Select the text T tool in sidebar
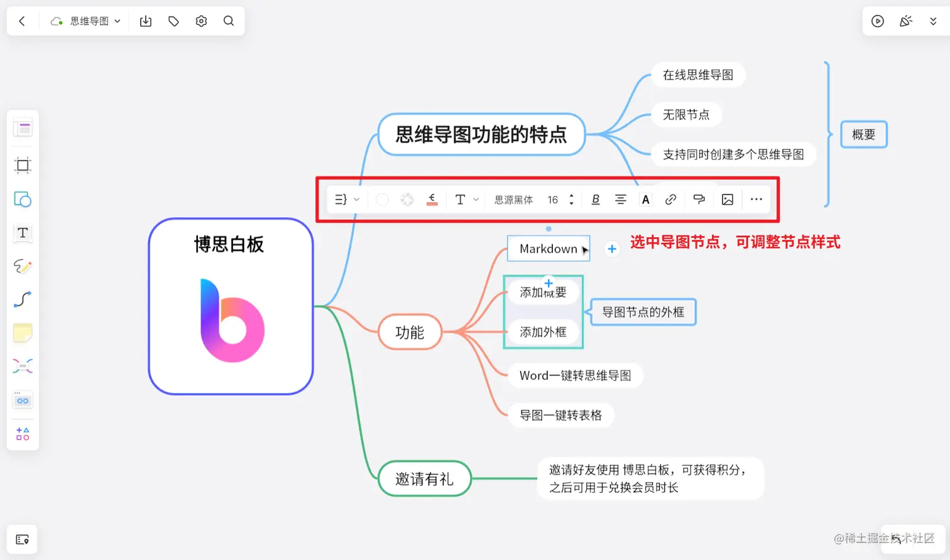The image size is (950, 560). 23,233
